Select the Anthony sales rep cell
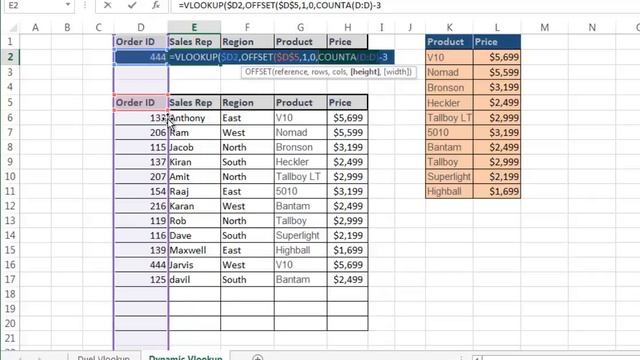This screenshot has width=640, height=360. (x=194, y=118)
